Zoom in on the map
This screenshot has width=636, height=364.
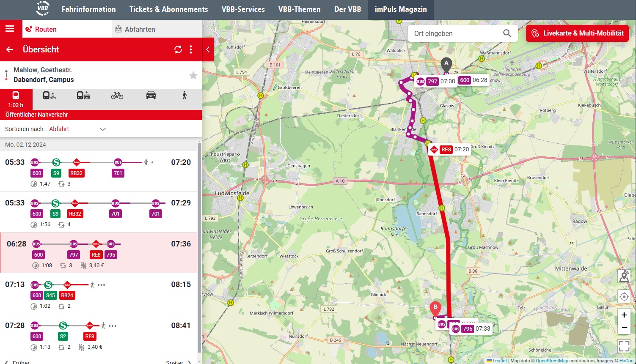624,315
